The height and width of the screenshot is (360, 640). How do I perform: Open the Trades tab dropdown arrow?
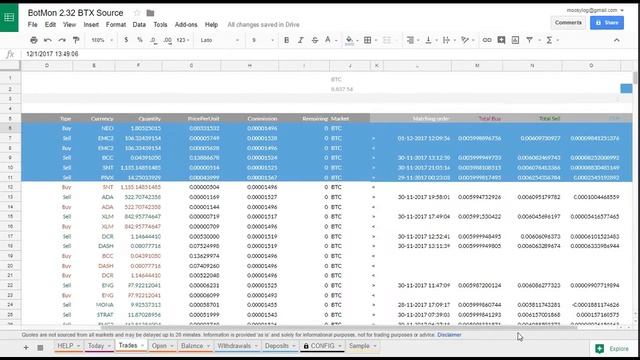142,346
